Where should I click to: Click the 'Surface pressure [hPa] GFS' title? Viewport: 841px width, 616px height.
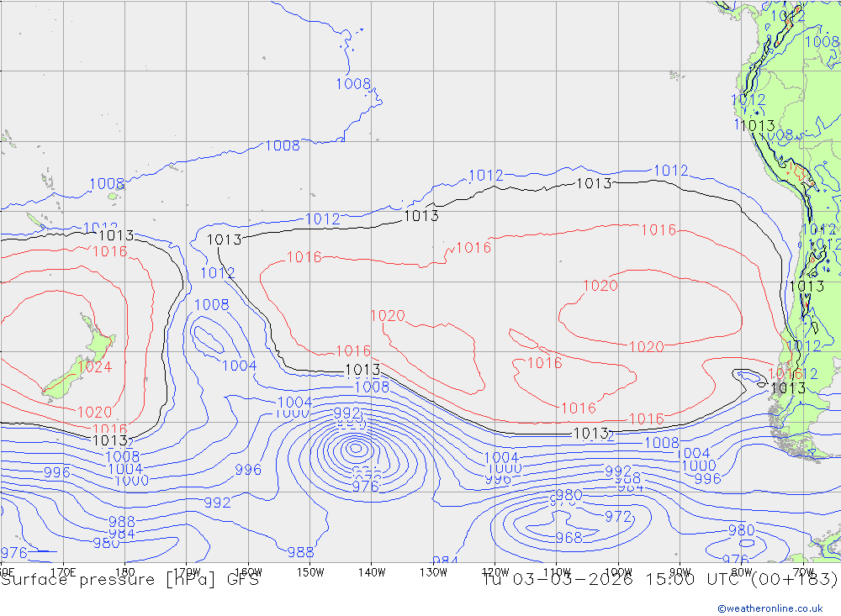pyautogui.click(x=130, y=580)
